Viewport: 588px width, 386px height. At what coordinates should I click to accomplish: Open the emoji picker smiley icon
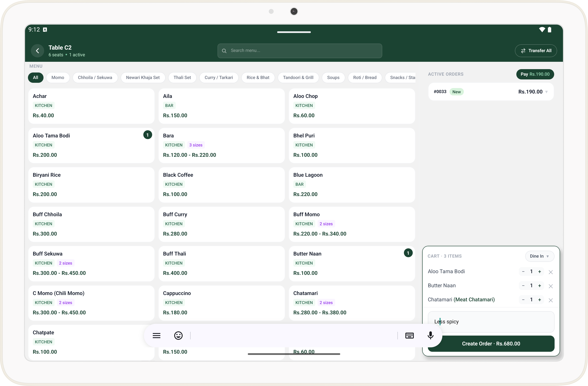pyautogui.click(x=178, y=335)
